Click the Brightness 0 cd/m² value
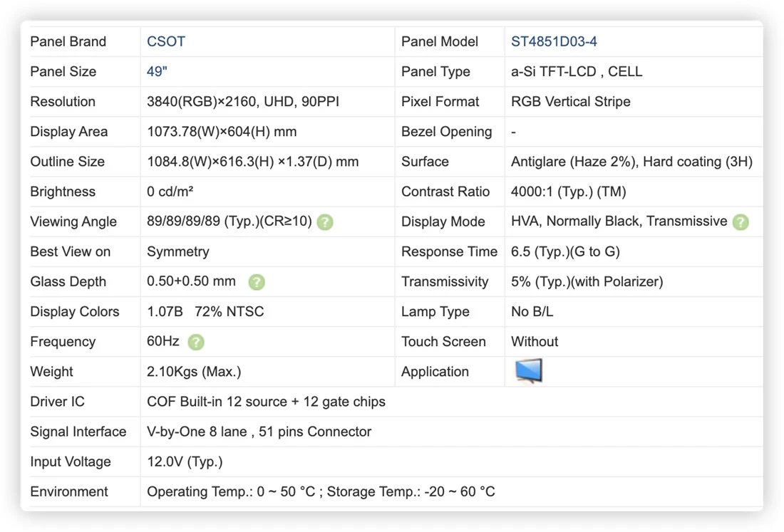 pos(170,192)
